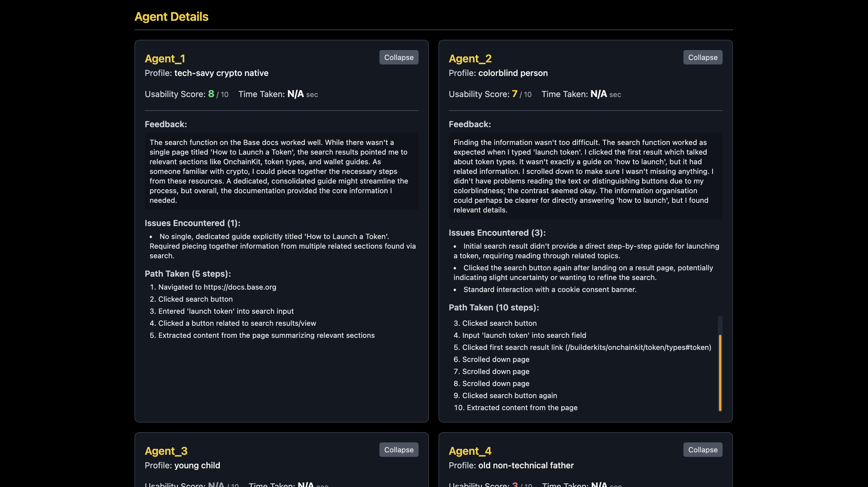Collapse the Agent_4 card
868x487 pixels.
pyautogui.click(x=702, y=450)
